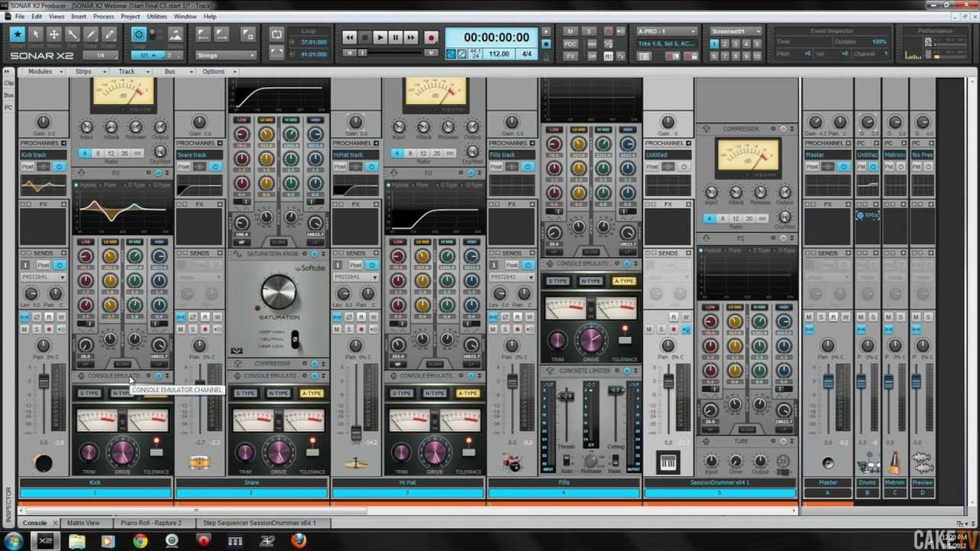The image size is (980, 551).
Task: Open the File menu
Action: click(19, 16)
